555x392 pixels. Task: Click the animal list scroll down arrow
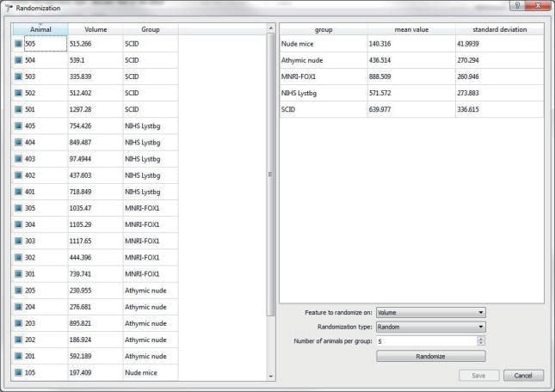tap(271, 376)
